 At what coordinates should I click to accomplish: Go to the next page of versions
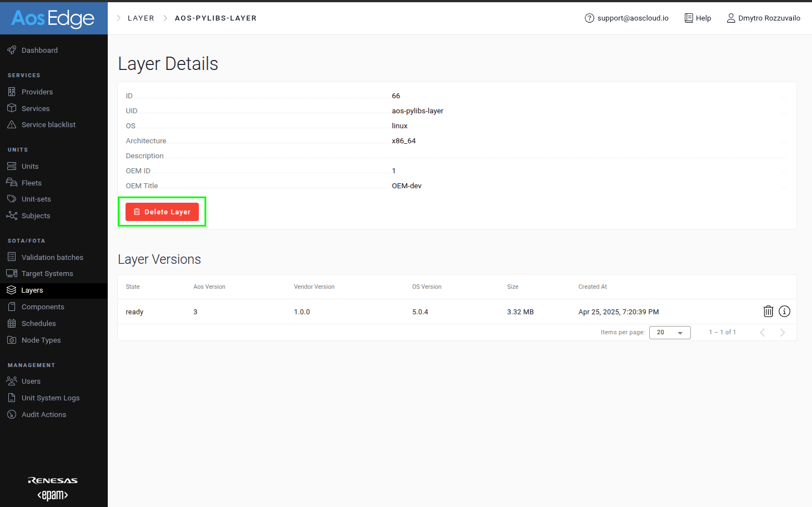point(782,333)
